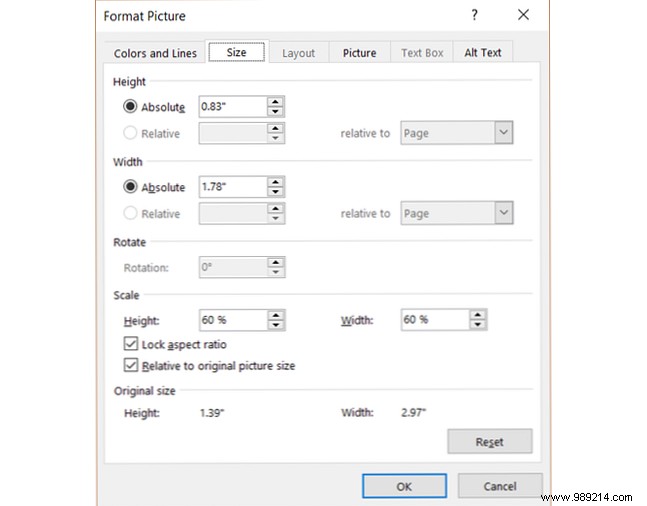
Task: Click Height Relative spinner up arrow
Action: (275, 128)
